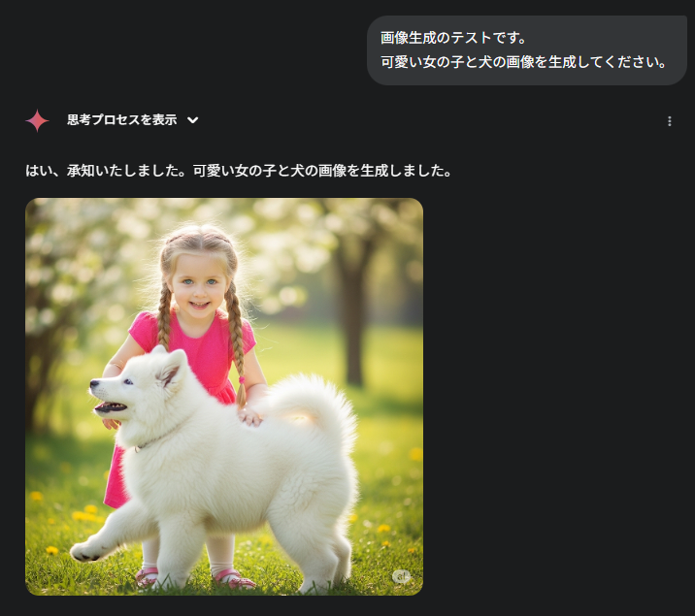The image size is (695, 616).
Task: Click the user prompt message bubble
Action: (526, 50)
